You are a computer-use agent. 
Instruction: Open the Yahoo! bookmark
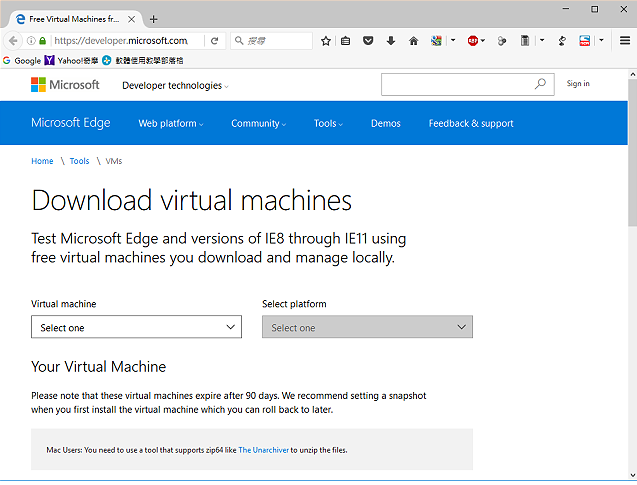(x=72, y=61)
